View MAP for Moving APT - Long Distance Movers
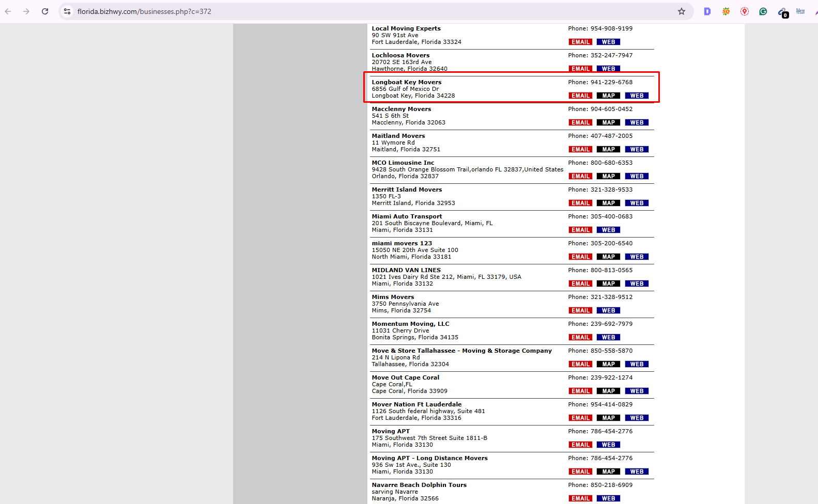 (x=608, y=472)
